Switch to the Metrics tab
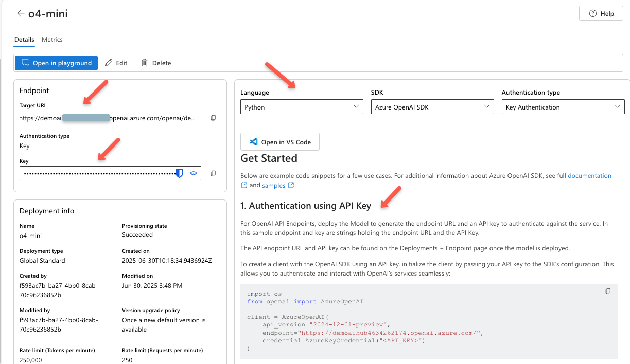This screenshot has width=630, height=364. click(52, 39)
